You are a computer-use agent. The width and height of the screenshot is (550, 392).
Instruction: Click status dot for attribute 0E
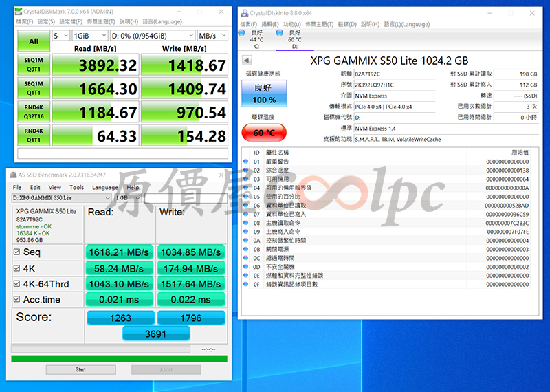pos(245,276)
